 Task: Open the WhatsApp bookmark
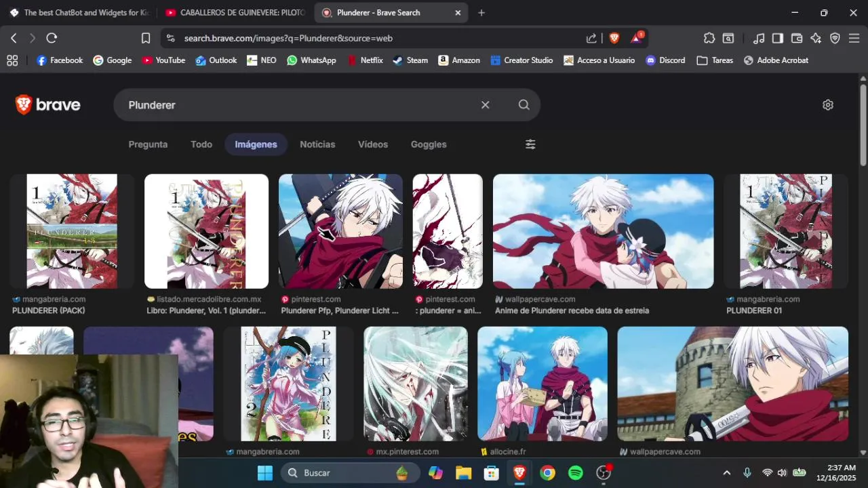click(x=311, y=60)
